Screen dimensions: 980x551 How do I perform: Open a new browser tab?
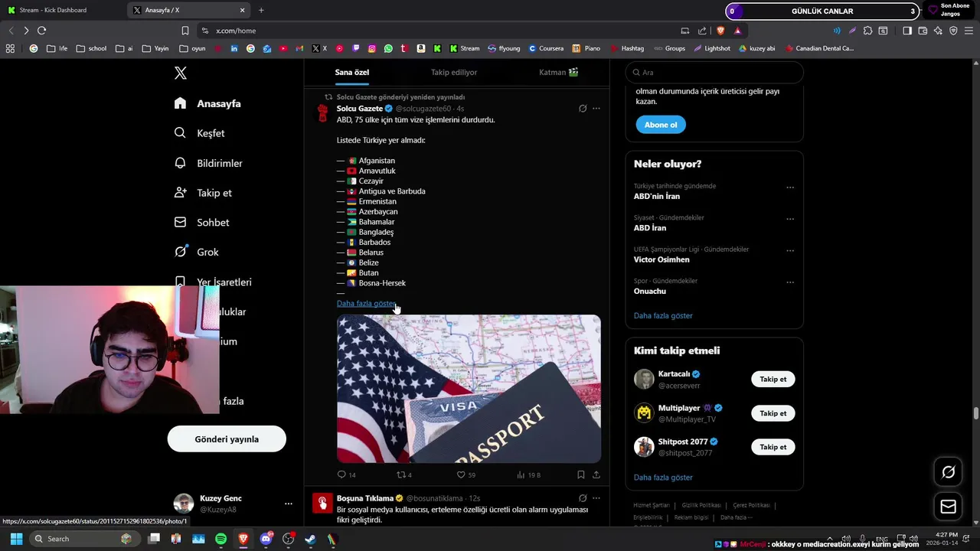click(261, 11)
